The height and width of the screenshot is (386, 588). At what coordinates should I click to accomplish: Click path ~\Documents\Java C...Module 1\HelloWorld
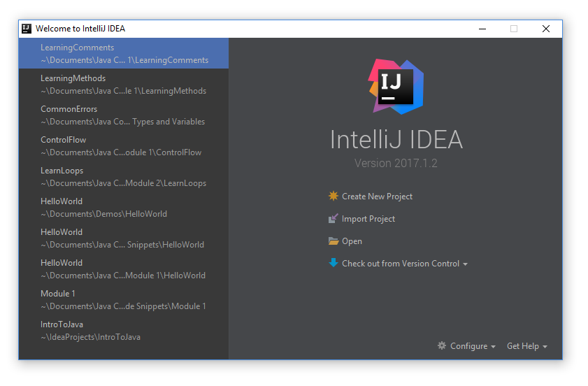pos(123,276)
